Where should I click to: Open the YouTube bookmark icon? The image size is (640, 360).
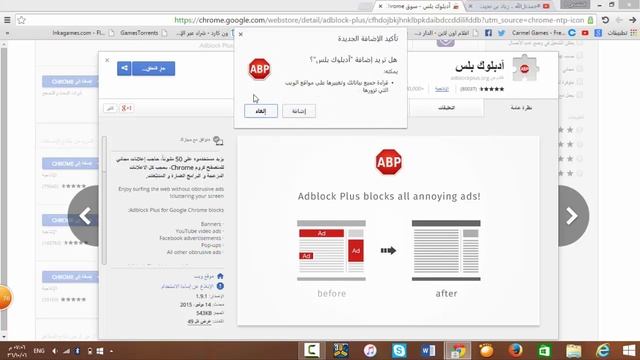pyautogui.click(x=585, y=33)
